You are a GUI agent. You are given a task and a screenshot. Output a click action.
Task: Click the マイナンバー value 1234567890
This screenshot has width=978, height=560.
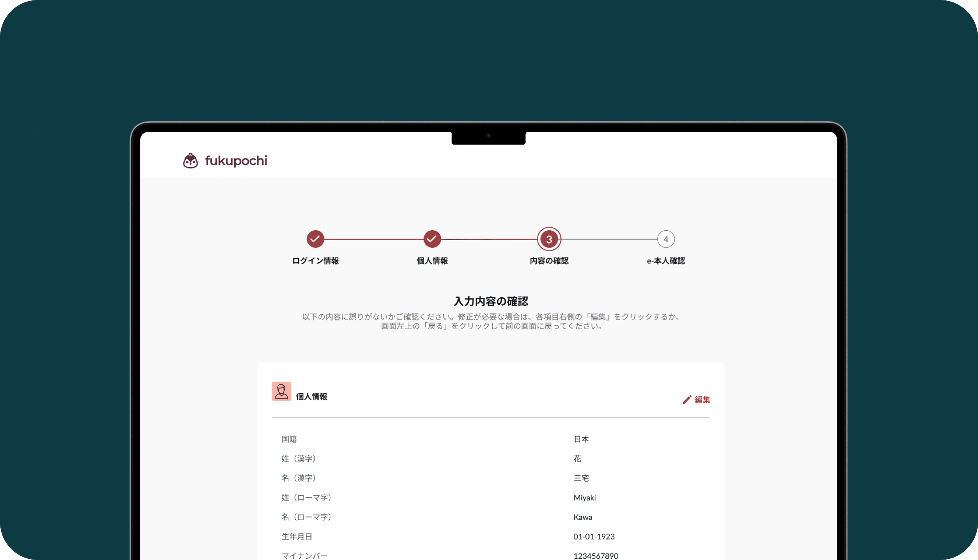pyautogui.click(x=595, y=555)
